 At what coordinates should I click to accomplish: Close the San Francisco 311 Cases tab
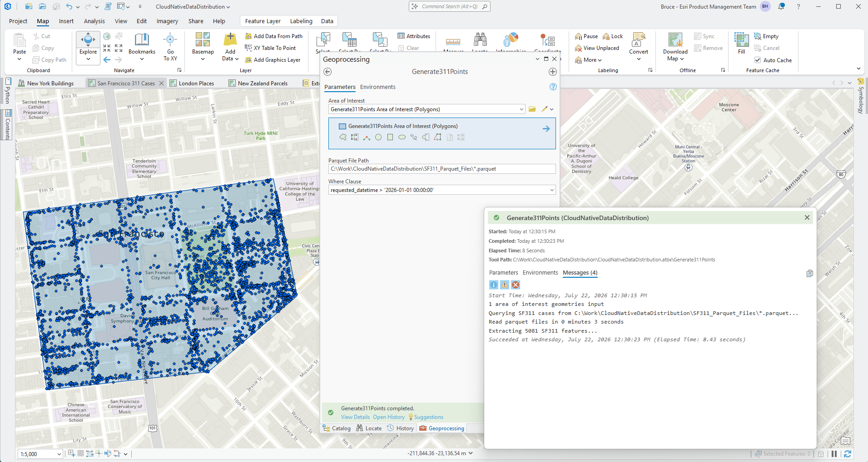coord(161,83)
